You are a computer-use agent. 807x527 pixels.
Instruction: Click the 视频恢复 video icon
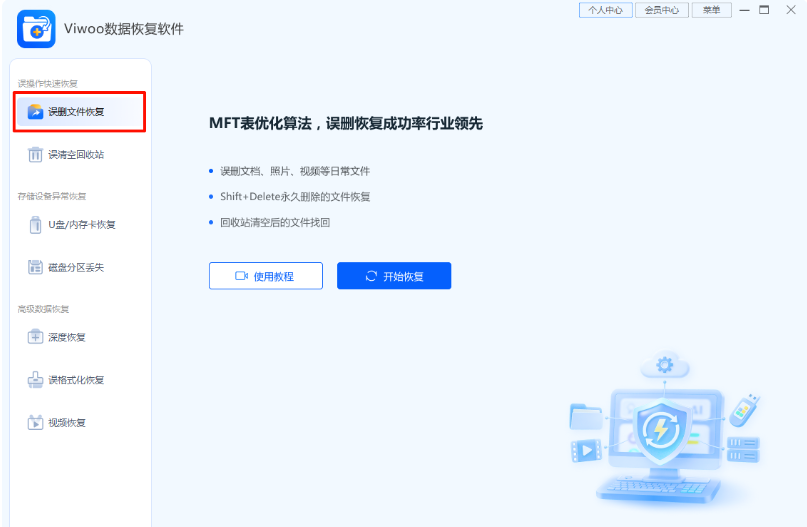35,423
